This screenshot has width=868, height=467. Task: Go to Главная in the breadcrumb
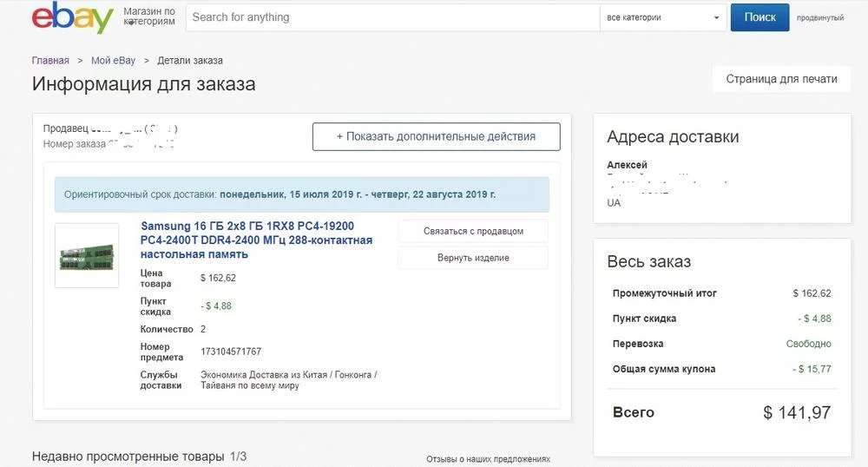(x=50, y=61)
